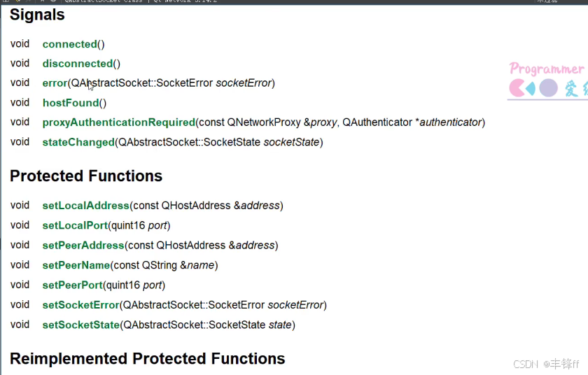Click the Programmer watermark logo
The width and height of the screenshot is (588, 375).
coord(547,69)
